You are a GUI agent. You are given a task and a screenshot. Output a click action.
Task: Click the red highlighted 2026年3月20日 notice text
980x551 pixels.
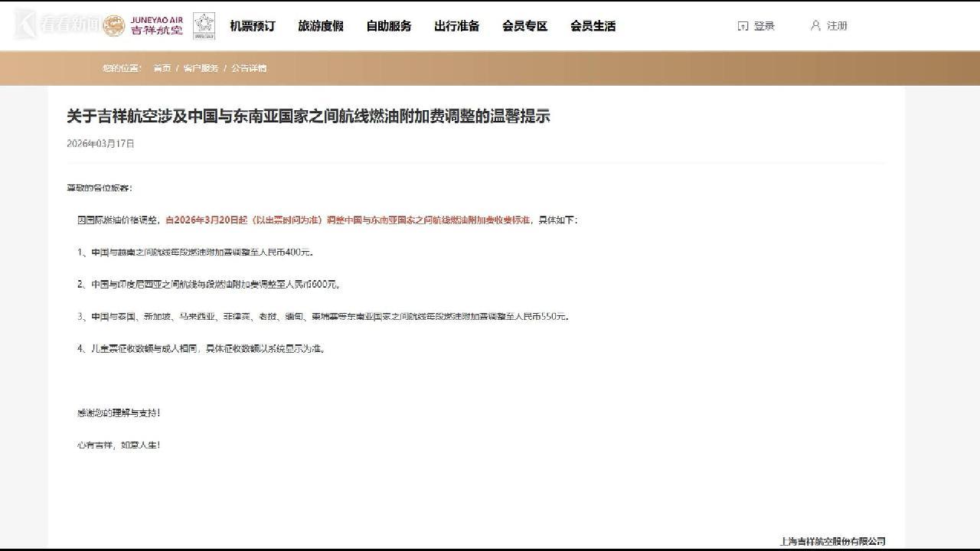[348, 220]
